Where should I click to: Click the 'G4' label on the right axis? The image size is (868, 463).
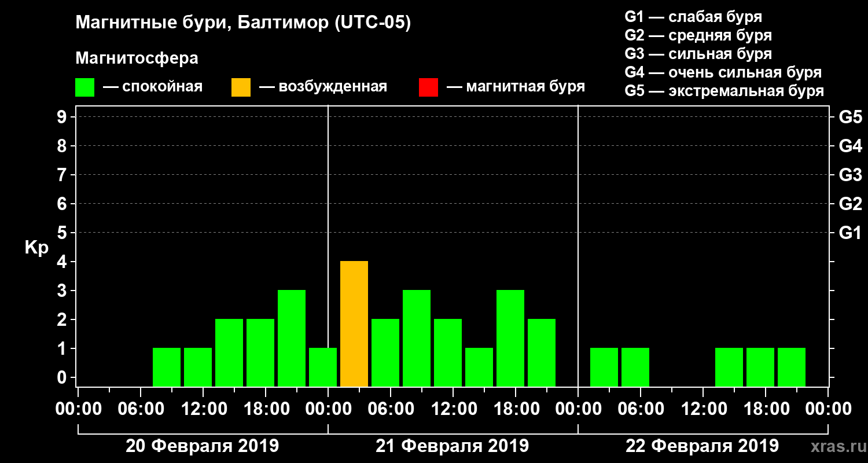click(850, 146)
